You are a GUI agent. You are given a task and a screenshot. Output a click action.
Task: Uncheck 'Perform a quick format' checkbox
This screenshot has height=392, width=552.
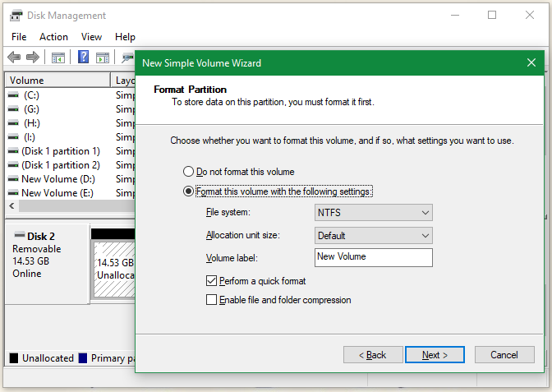click(213, 281)
